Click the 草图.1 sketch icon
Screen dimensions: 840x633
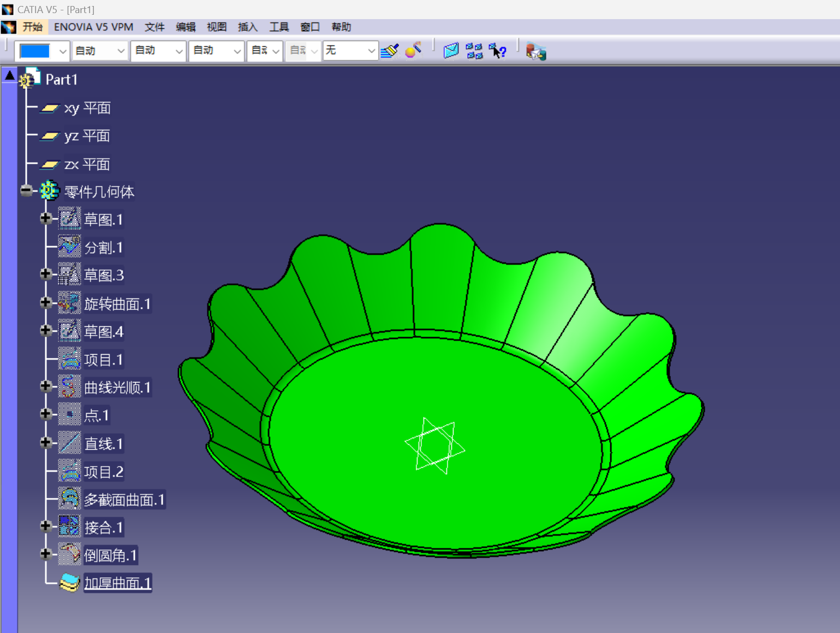[69, 219]
